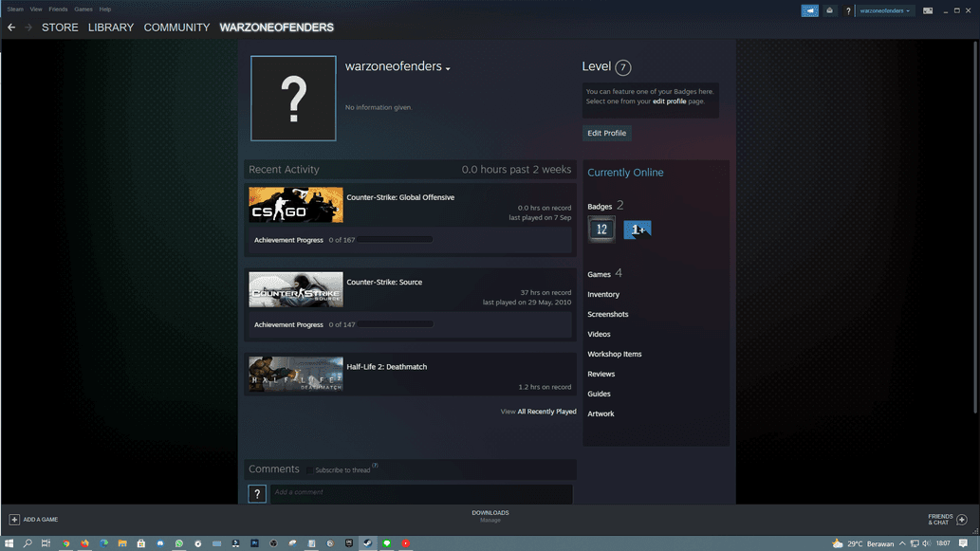Open the Videos link
Screen dimensions: 980x551
[599, 334]
